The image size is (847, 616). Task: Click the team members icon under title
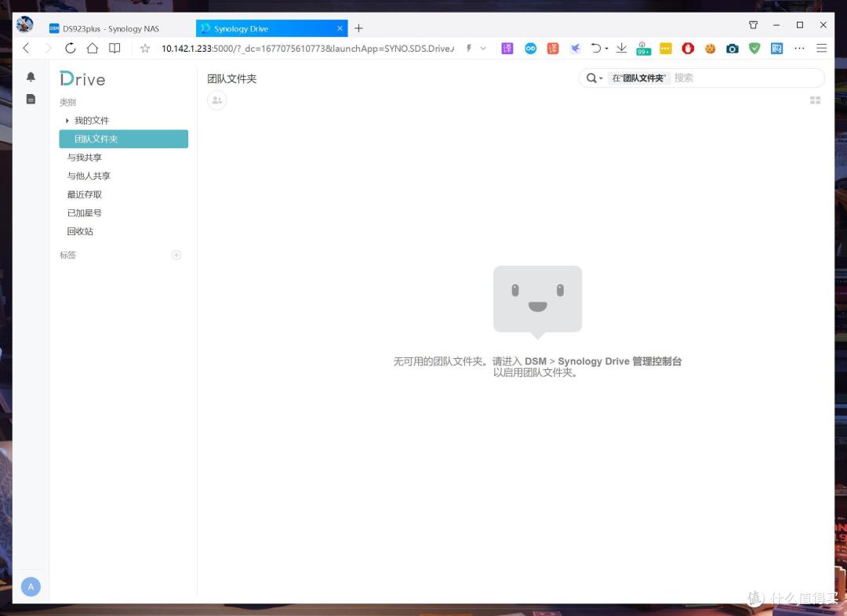[217, 100]
